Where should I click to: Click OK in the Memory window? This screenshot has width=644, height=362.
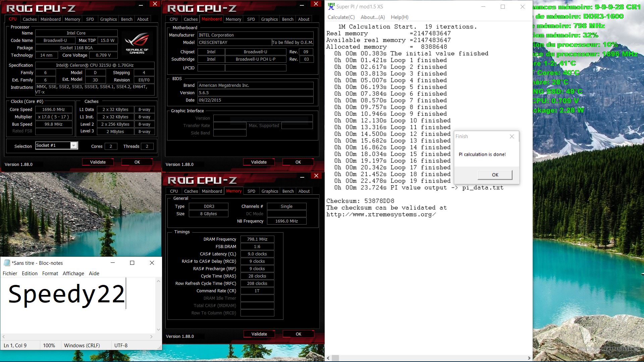299,334
